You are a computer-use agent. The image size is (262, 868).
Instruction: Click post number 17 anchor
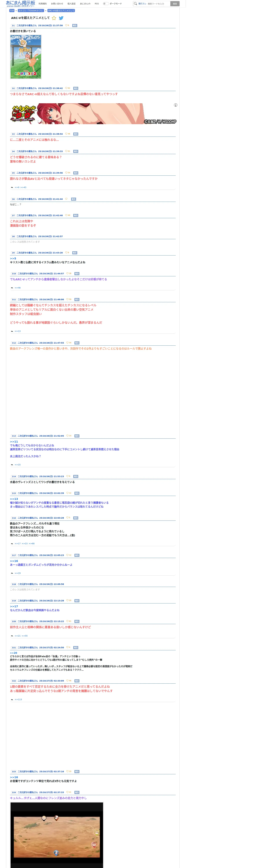[14, 555]
